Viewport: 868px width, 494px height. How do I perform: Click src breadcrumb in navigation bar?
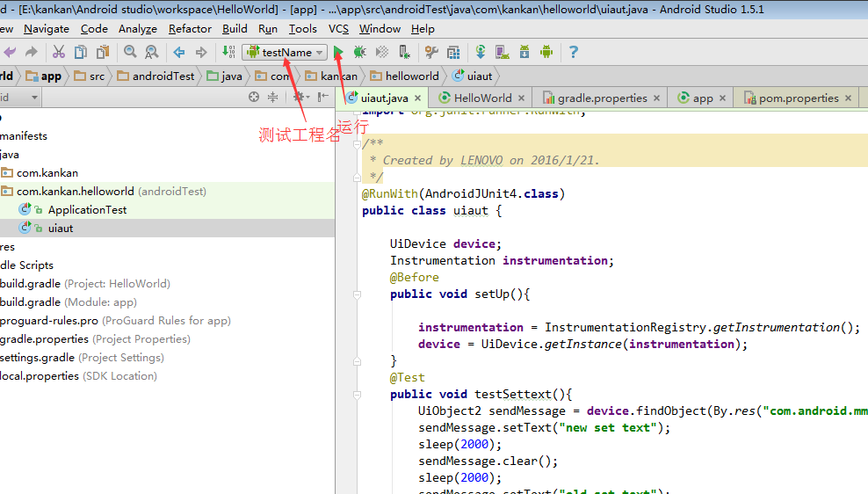(90, 76)
